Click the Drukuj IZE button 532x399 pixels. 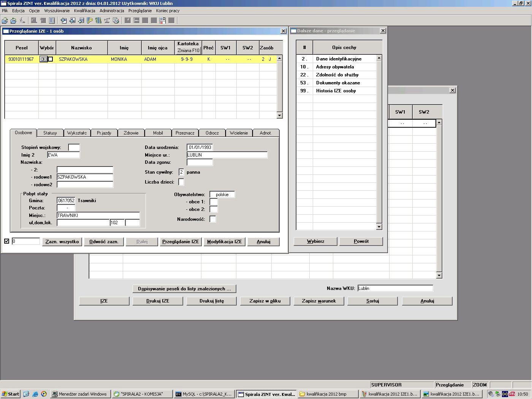coord(158,301)
